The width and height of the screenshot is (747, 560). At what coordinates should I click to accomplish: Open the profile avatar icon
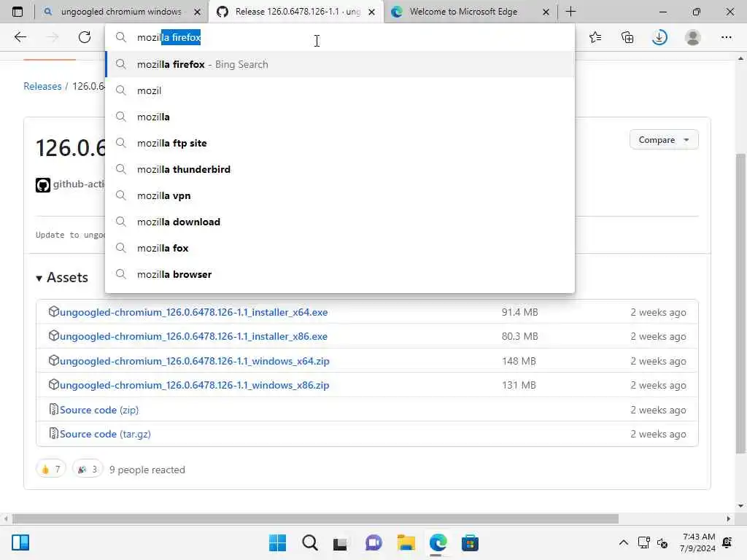coord(693,37)
